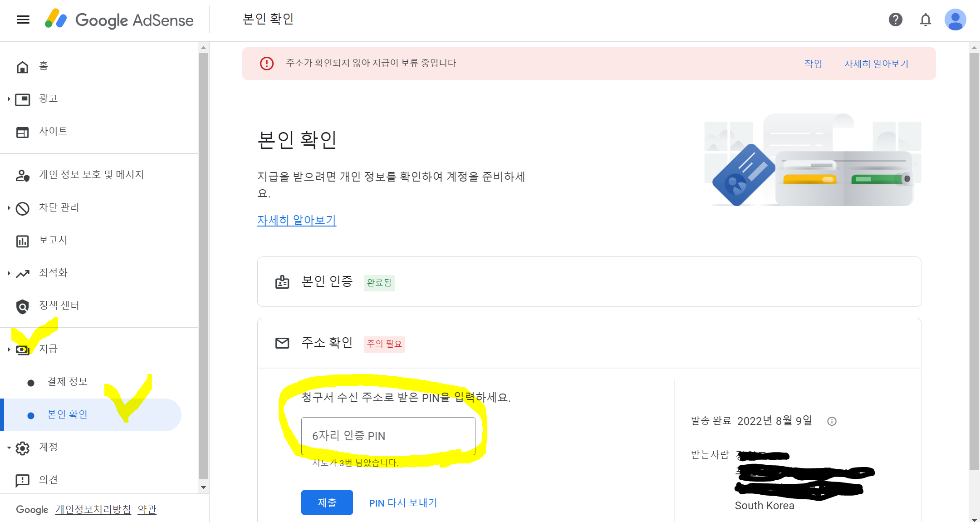
Task: Expand the 최적화 sidebar section
Action: click(9, 273)
